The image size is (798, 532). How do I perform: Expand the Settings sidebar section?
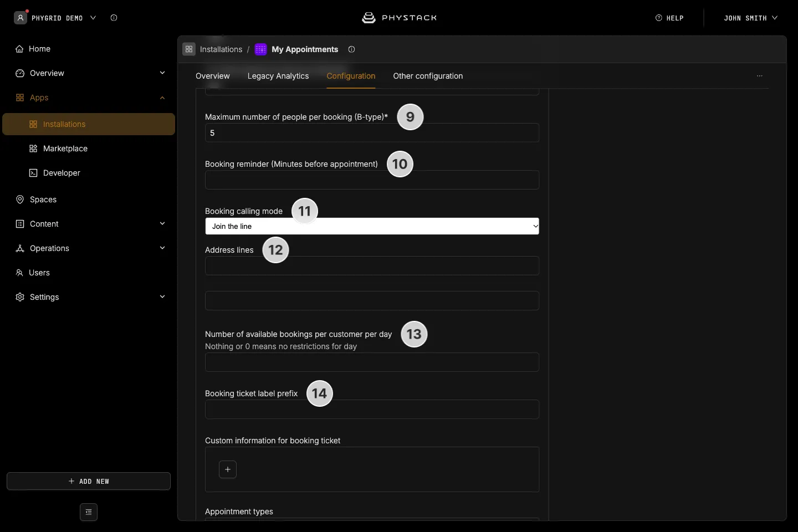[x=162, y=297]
